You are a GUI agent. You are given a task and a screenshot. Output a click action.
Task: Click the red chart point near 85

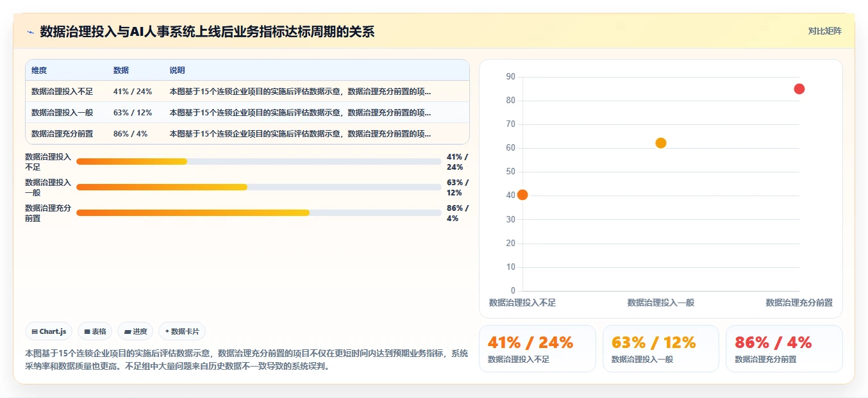click(799, 89)
